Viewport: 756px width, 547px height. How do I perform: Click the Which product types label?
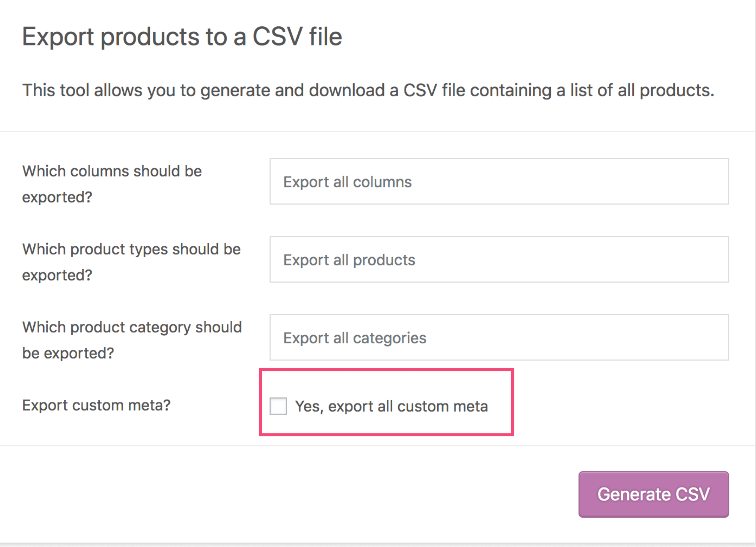click(x=132, y=262)
